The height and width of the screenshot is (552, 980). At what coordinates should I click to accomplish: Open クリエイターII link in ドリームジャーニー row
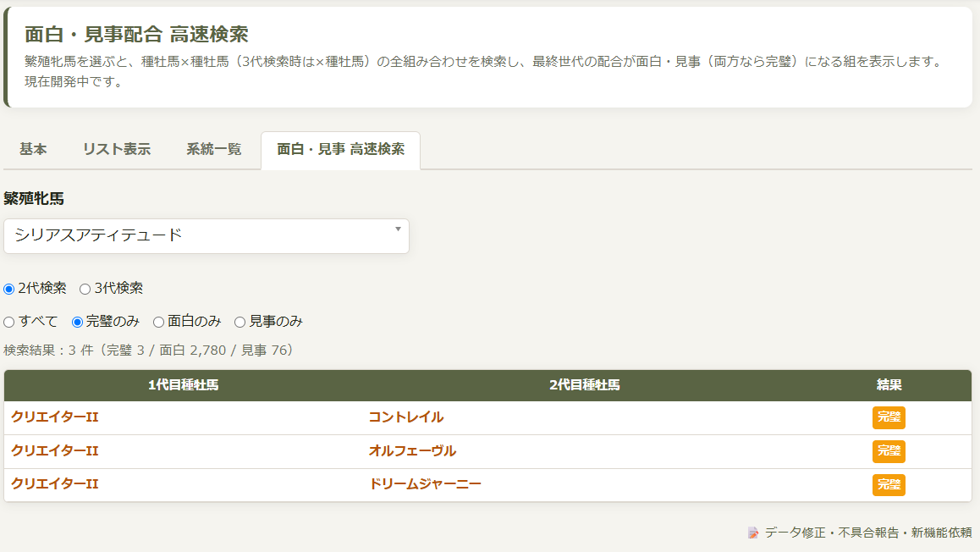click(55, 484)
